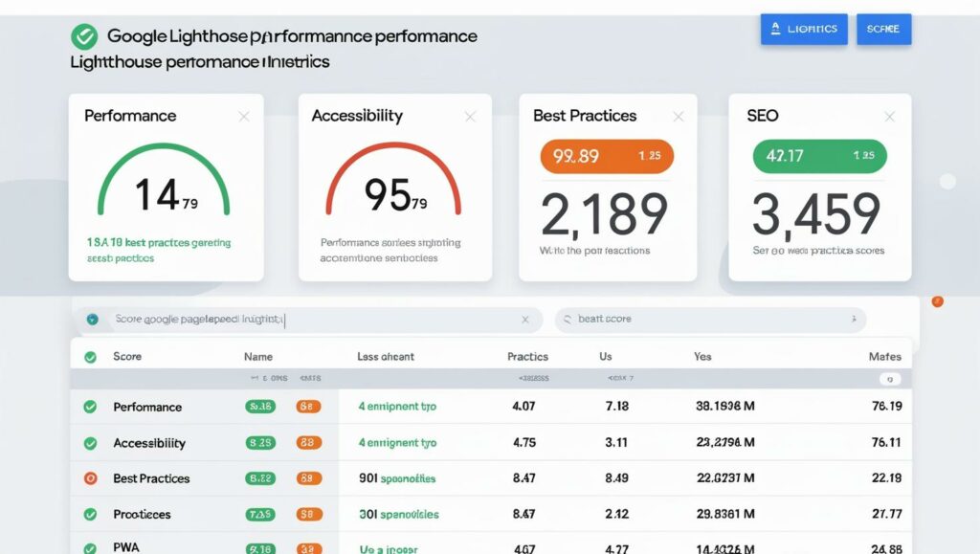Image resolution: width=980 pixels, height=554 pixels.
Task: Close the Accessibility card
Action: pyautogui.click(x=471, y=116)
